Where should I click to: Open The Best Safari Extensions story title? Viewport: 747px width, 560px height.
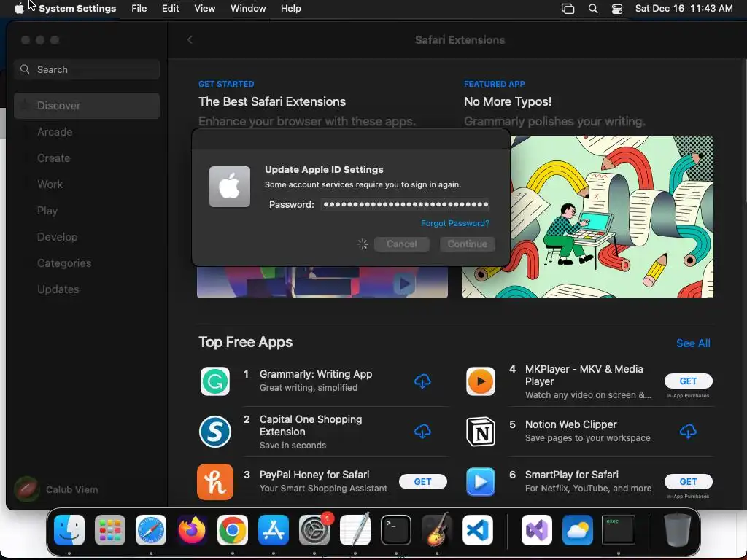pyautogui.click(x=272, y=101)
